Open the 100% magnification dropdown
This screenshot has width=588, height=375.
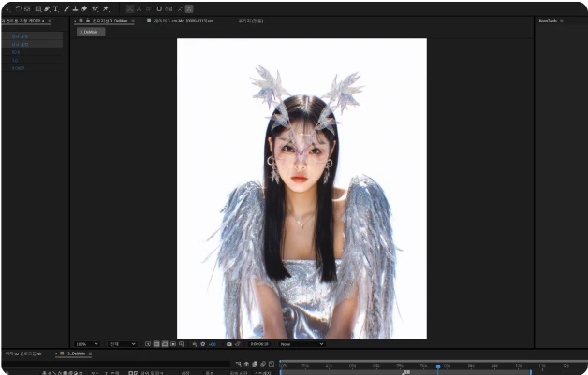(87, 344)
